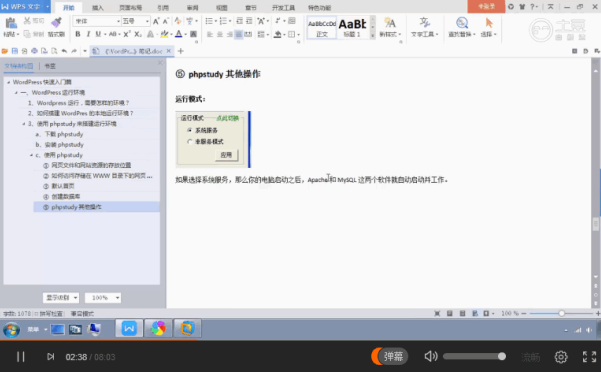Collapse the WordPress快速入门 root tree node

pos(8,82)
